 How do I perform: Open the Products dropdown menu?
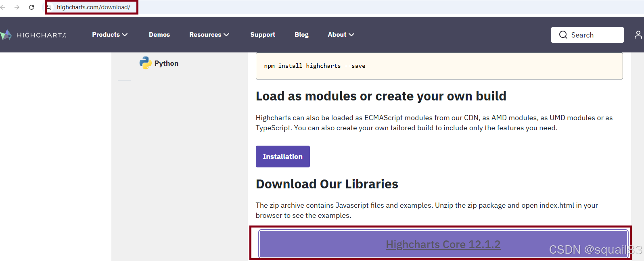[110, 35]
